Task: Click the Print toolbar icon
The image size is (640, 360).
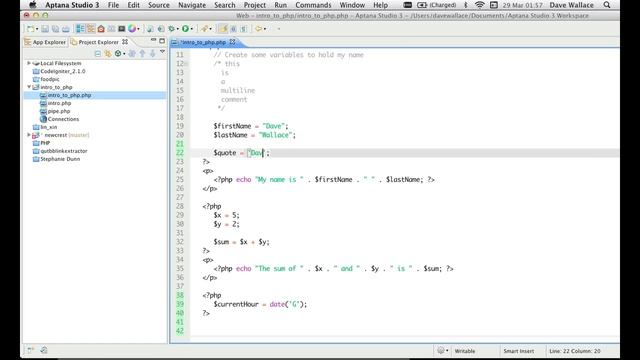Action: coord(65,29)
